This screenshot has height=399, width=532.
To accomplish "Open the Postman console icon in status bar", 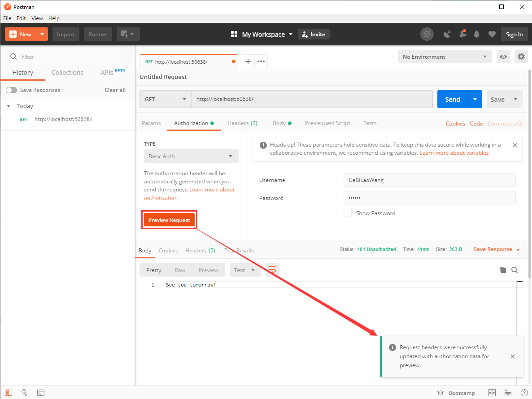I will [x=40, y=393].
